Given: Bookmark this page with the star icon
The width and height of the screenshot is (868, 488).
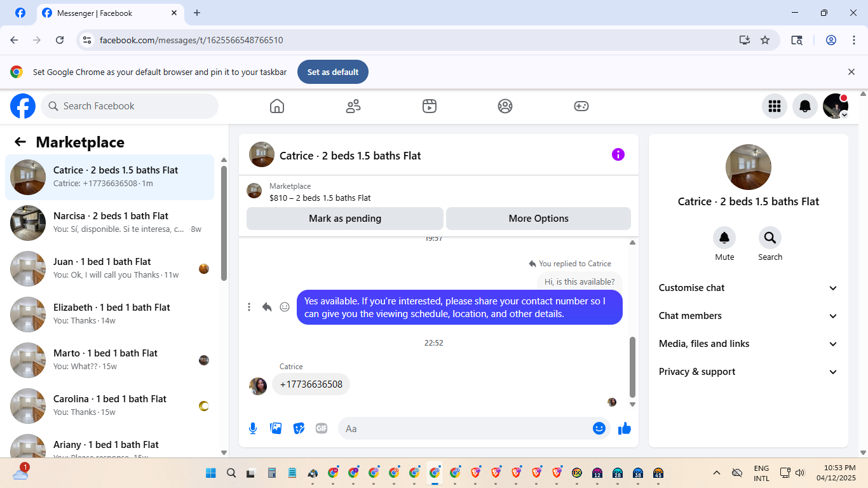Looking at the screenshot, I should point(765,40).
